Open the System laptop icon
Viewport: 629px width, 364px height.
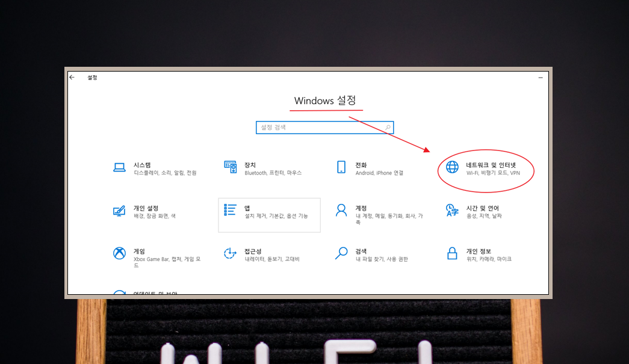pos(119,168)
